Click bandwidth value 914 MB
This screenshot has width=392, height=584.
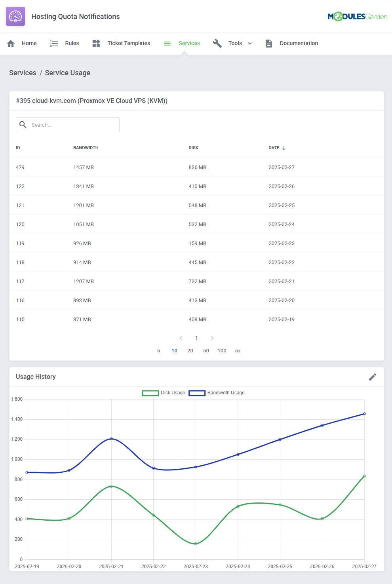coord(82,263)
